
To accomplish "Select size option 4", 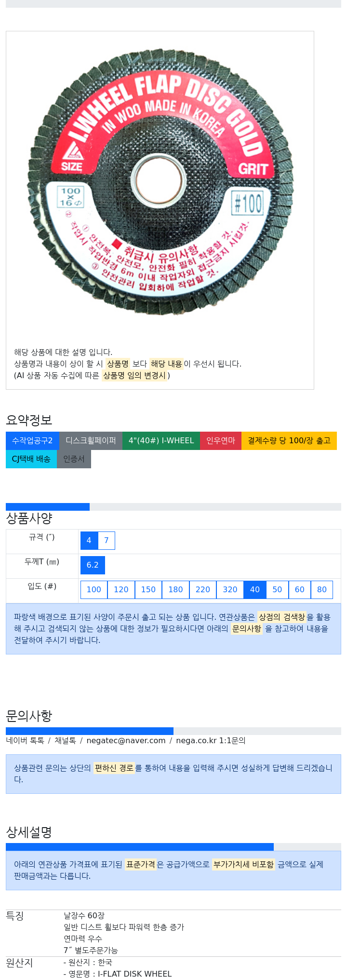I will pos(89,541).
